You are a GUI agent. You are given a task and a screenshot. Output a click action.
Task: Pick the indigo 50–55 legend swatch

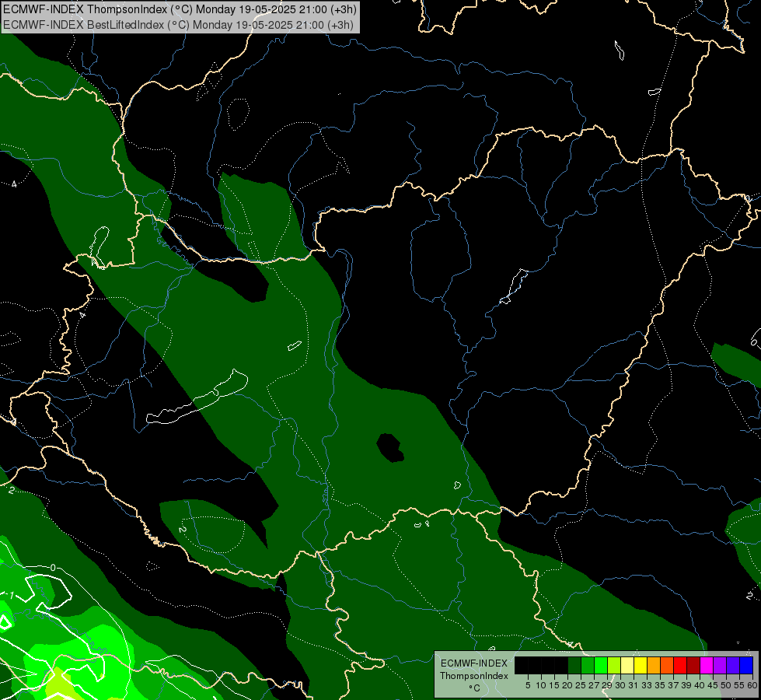coord(733,665)
